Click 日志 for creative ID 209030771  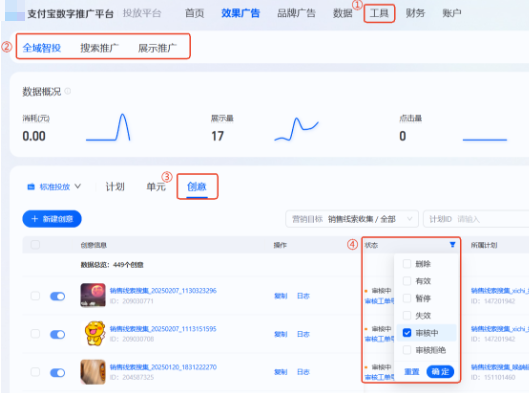[x=303, y=296]
